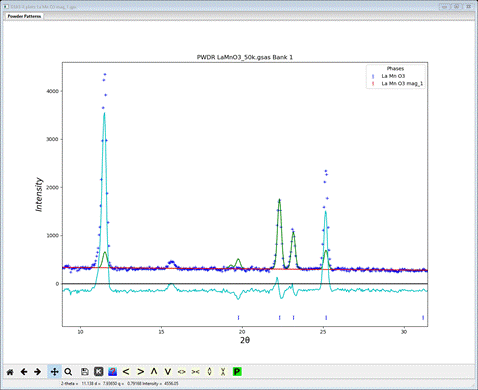478x390 pixels.
Task: Click the Phases legend title
Action: (x=395, y=68)
